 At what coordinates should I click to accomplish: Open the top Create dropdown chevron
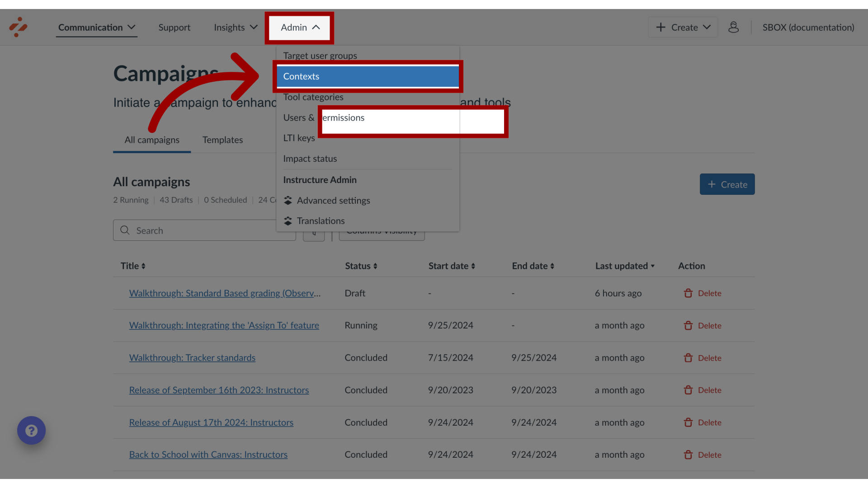707,27
